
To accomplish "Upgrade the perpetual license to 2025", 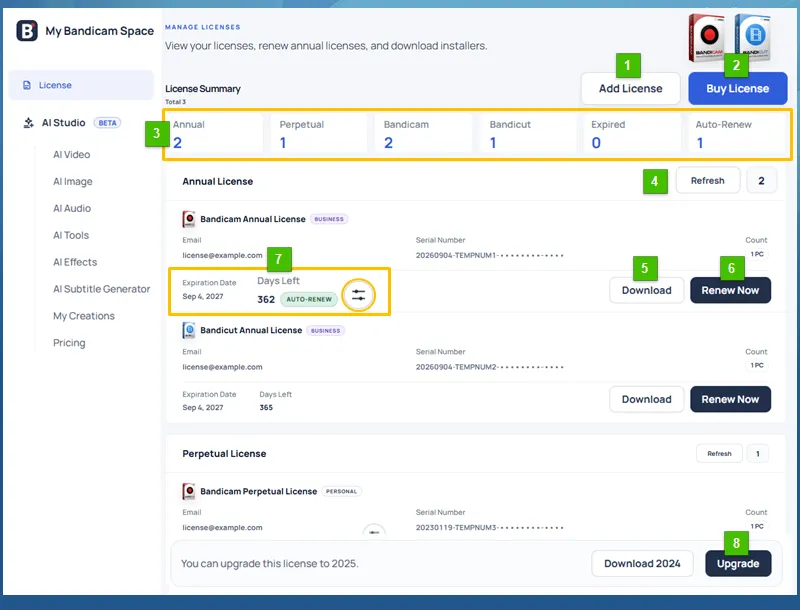I will coord(738,564).
